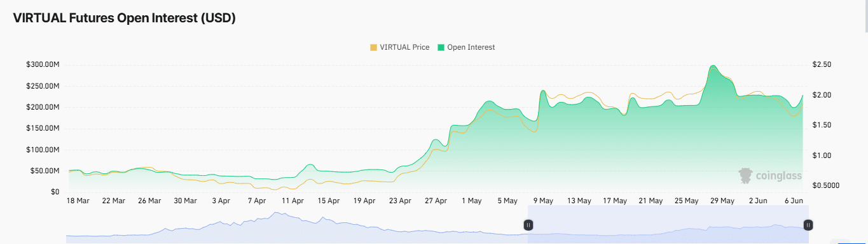Click the 21 May date label
The width and height of the screenshot is (868, 244).
point(651,201)
